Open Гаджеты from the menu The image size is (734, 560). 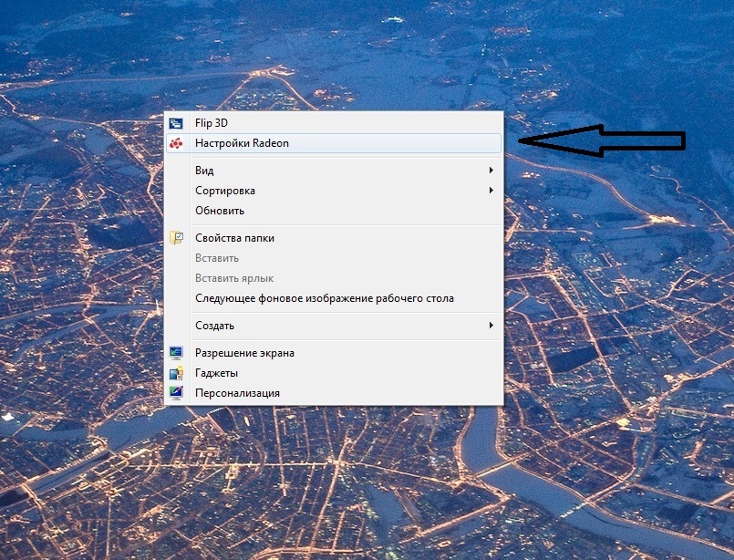click(334, 373)
